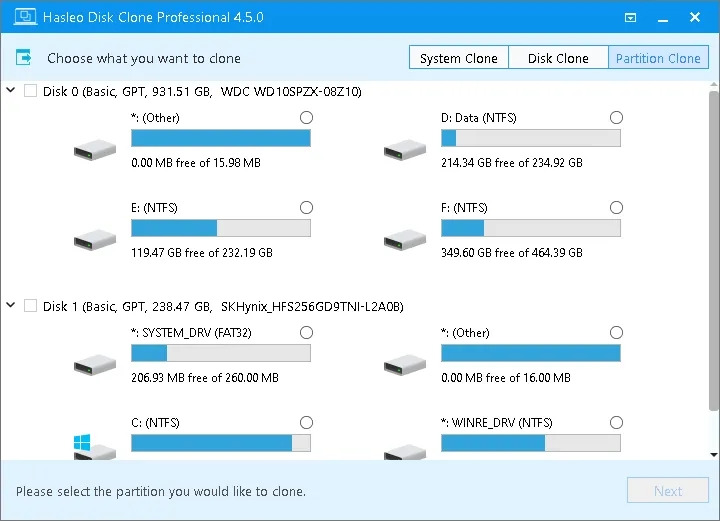Image resolution: width=720 pixels, height=521 pixels.
Task: Select the *: (Other) 16.00 MB radio button
Action: [616, 332]
